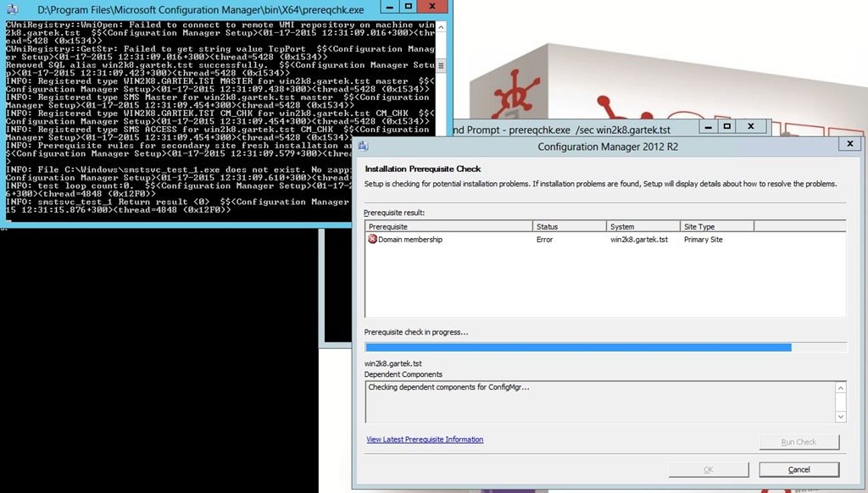Click the down arrow of Dependent Components scrollbar
This screenshot has width=868, height=493.
840,417
